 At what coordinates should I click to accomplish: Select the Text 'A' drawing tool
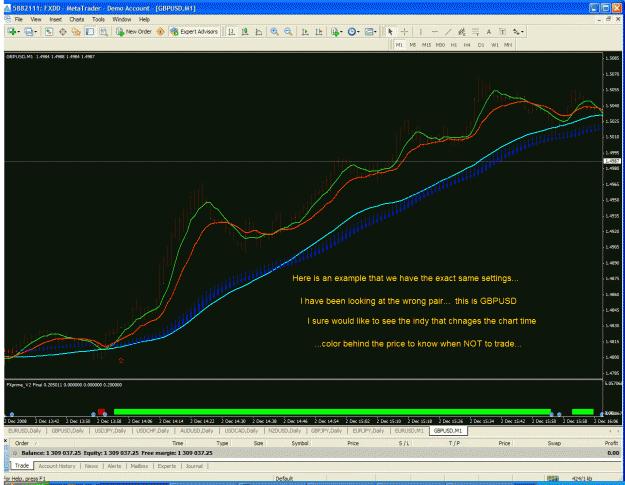pos(489,31)
